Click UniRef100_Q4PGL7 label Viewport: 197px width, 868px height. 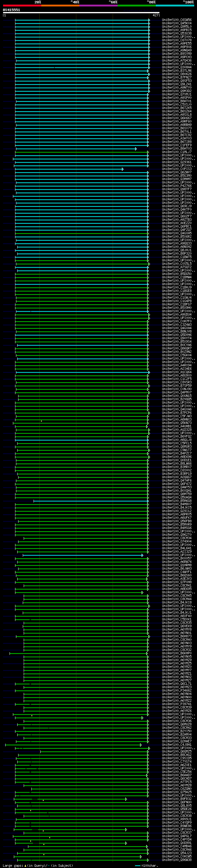click(x=177, y=836)
